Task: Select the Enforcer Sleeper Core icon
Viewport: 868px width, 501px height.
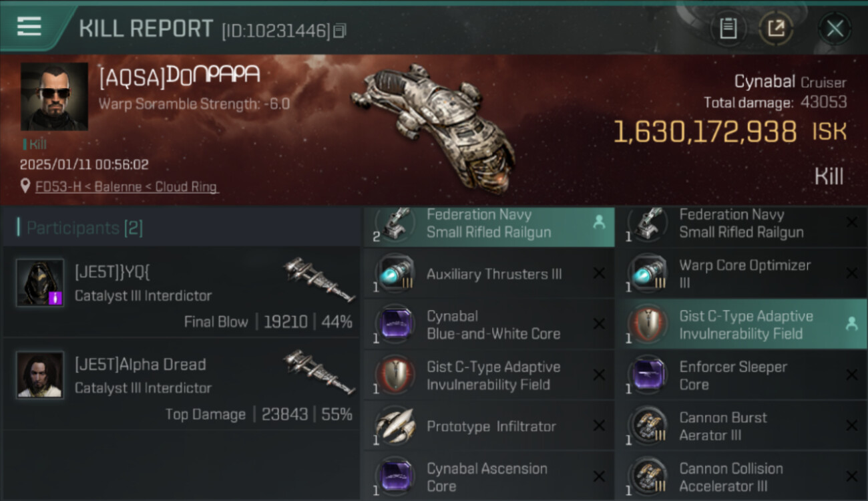Action: [648, 375]
